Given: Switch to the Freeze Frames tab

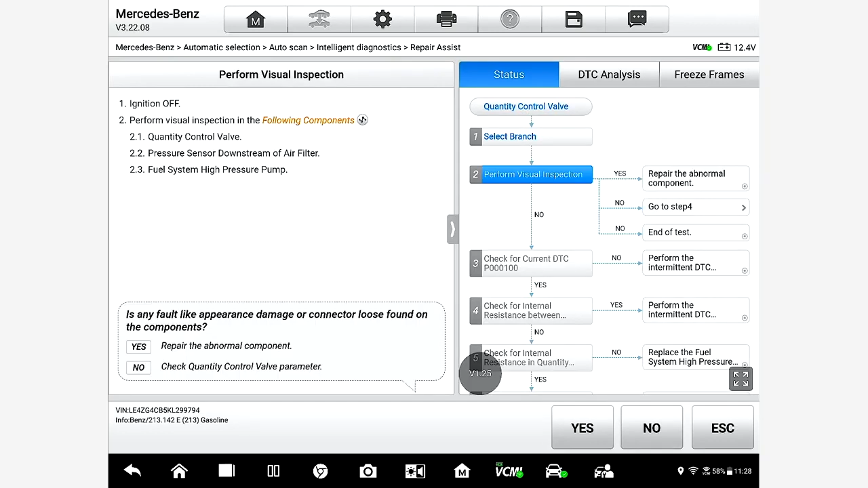Looking at the screenshot, I should point(709,75).
